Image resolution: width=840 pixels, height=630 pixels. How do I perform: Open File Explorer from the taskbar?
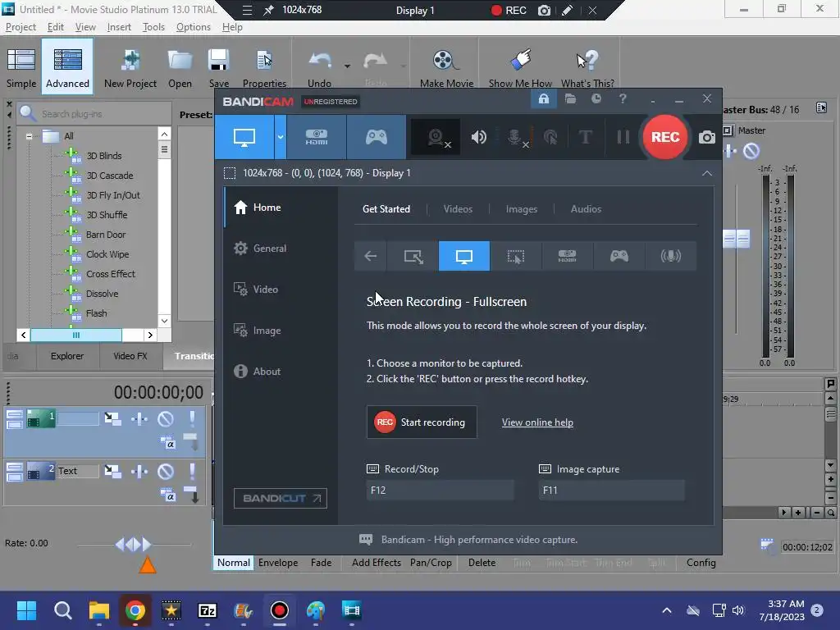[99, 610]
